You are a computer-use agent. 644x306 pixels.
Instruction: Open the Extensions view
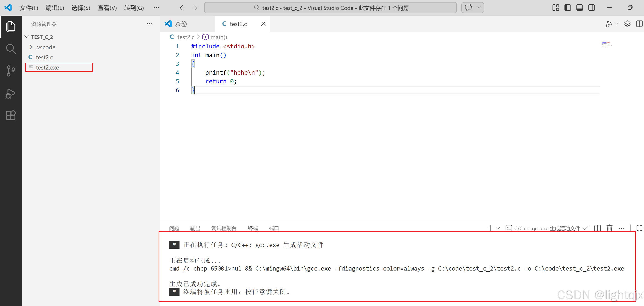point(11,115)
